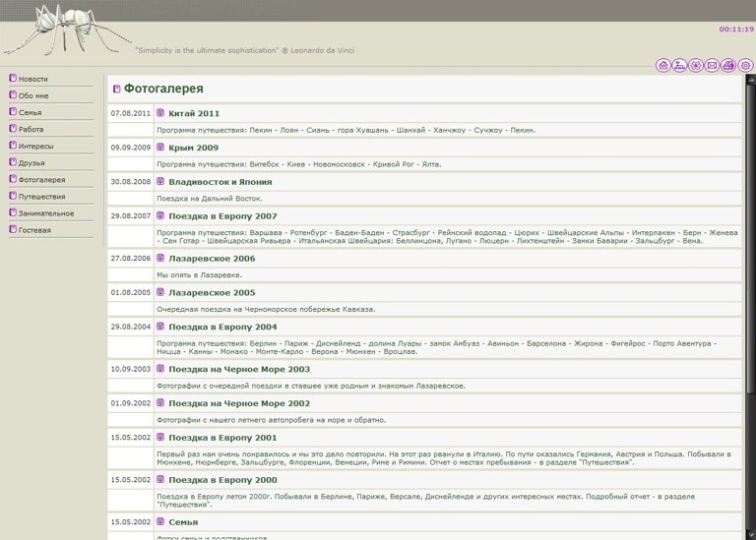Click the icon beside Поездка на Черное Море 2002
756x540 pixels.
point(160,402)
